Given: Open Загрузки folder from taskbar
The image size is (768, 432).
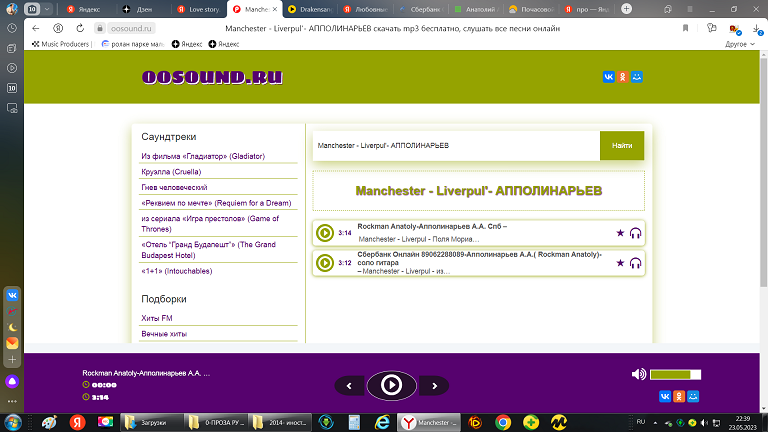Looking at the screenshot, I should coord(151,423).
